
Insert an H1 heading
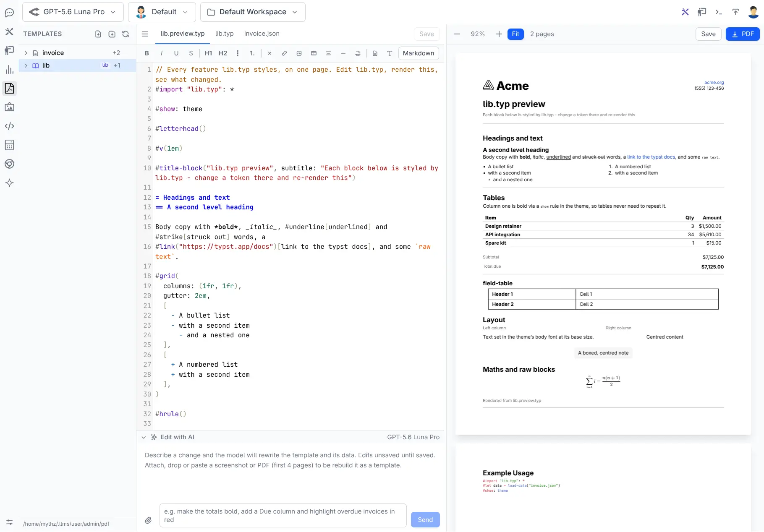point(208,53)
